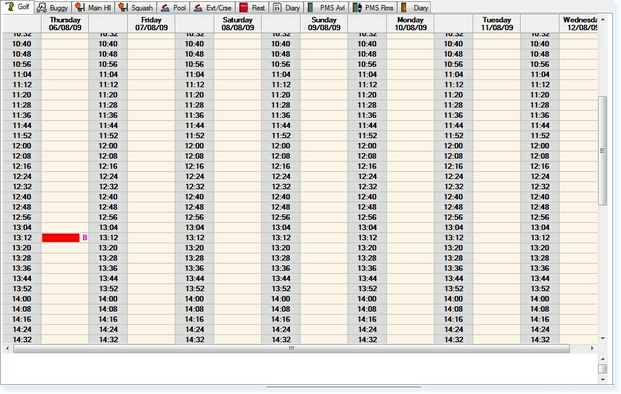Image resolution: width=621 pixels, height=394 pixels.
Task: Click the 11:04 time label left of Saturday column
Action: tap(194, 74)
